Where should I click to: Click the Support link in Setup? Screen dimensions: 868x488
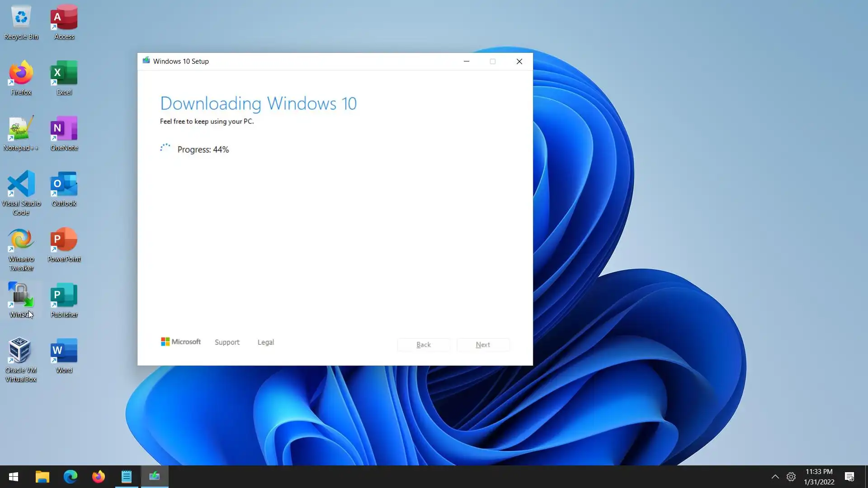[x=227, y=343]
